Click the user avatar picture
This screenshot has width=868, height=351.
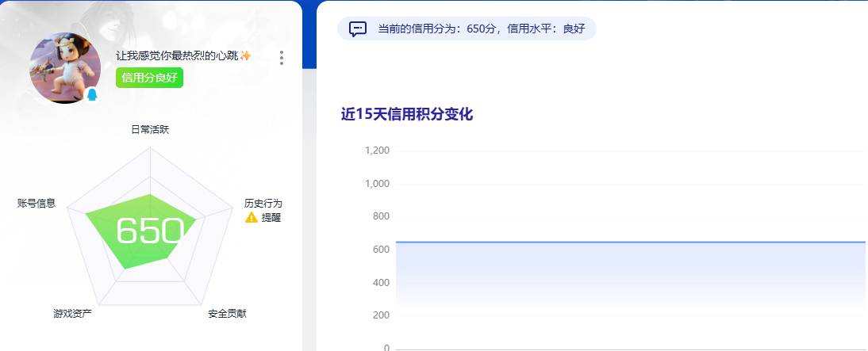tap(65, 67)
